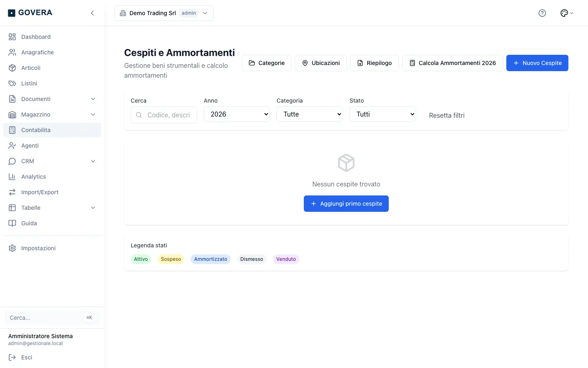Click the Nuovo Cespite button
Screen dimensions: 588x368
pos(537,63)
